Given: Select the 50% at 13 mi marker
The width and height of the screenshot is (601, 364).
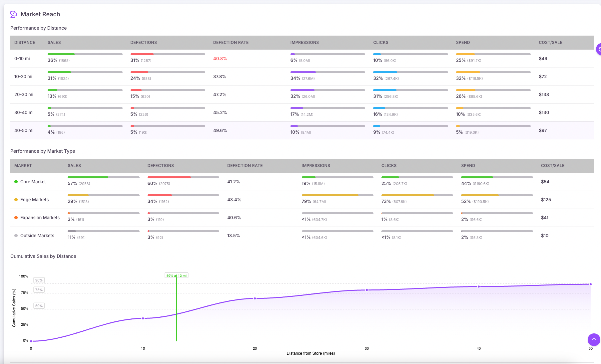Looking at the screenshot, I should [x=177, y=275].
